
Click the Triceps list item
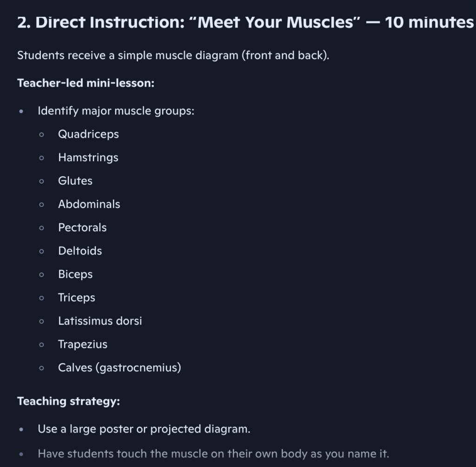click(x=76, y=298)
